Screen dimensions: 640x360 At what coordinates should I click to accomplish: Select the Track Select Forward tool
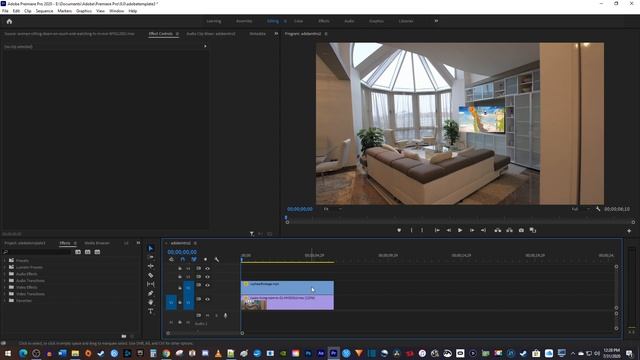click(x=151, y=257)
